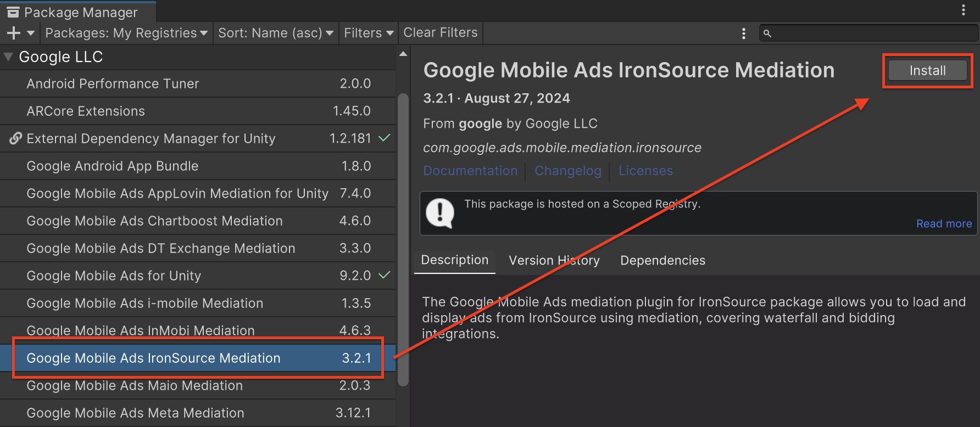This screenshot has height=427, width=980.
Task: Click the plus icon to add package
Action: tap(14, 33)
